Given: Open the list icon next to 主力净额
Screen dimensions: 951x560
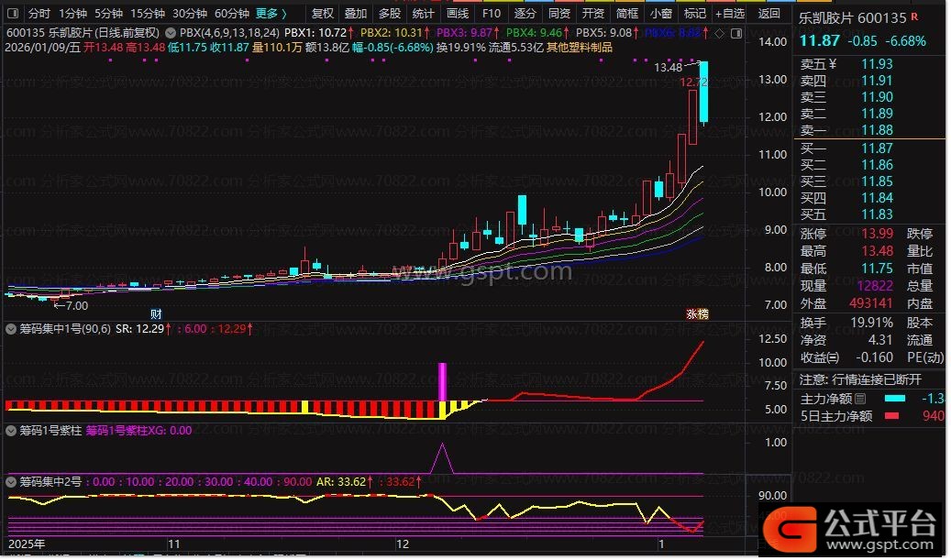Looking at the screenshot, I should coord(859,399).
